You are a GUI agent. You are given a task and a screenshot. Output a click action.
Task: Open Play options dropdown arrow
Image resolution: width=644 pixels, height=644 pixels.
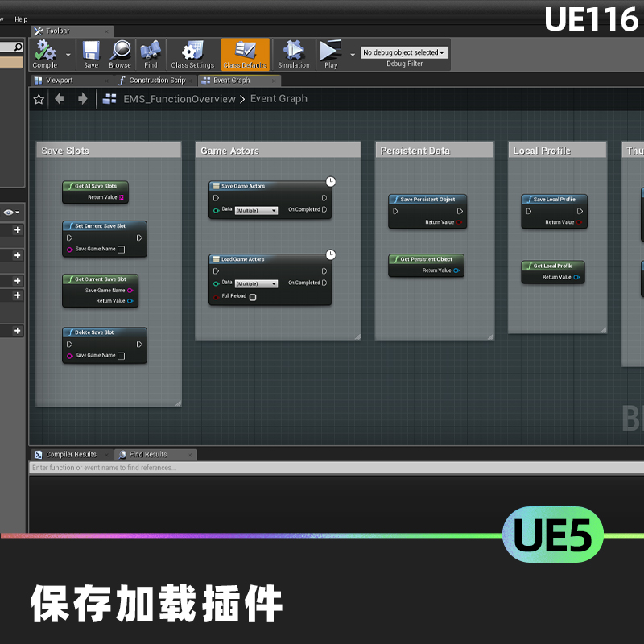tap(353, 54)
